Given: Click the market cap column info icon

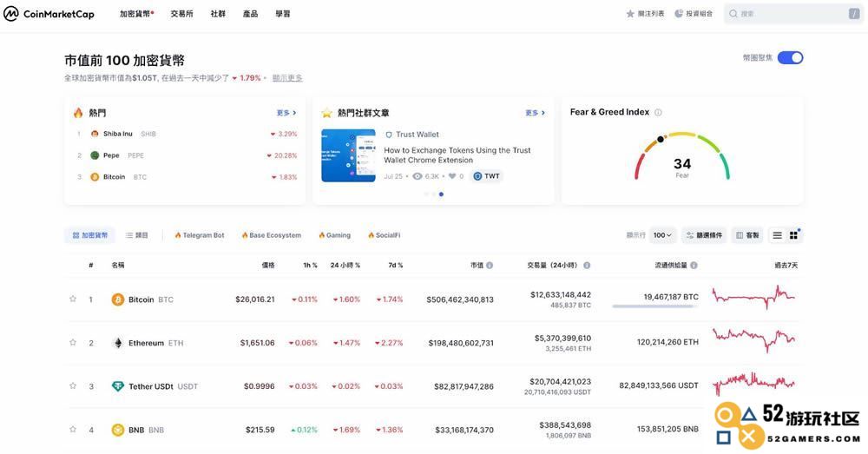Looking at the screenshot, I should coord(490,266).
